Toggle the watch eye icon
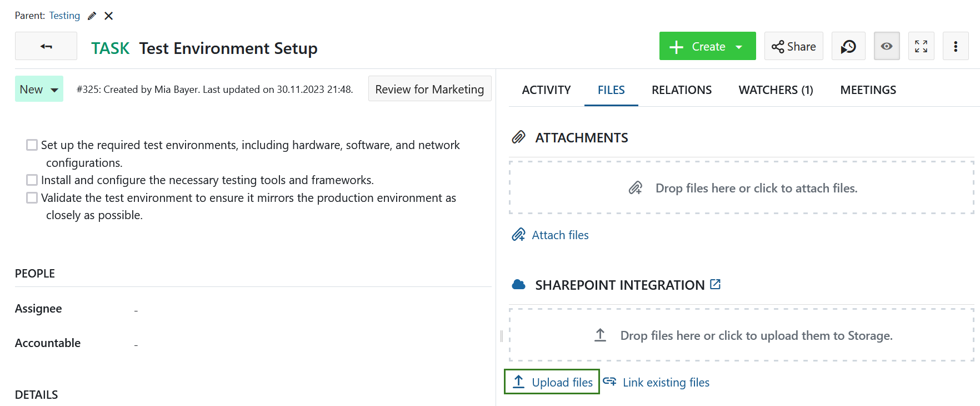980x406 pixels. [886, 46]
